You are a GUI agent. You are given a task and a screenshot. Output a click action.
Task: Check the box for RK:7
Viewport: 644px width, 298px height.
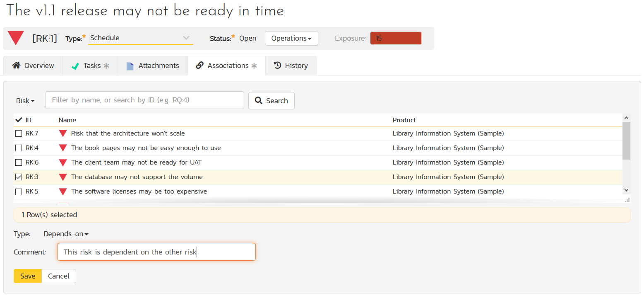point(19,133)
